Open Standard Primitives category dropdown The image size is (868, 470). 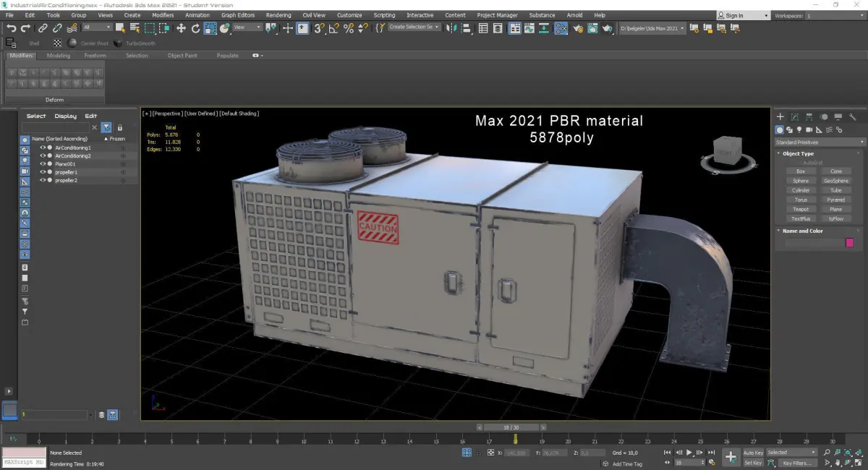pos(820,142)
